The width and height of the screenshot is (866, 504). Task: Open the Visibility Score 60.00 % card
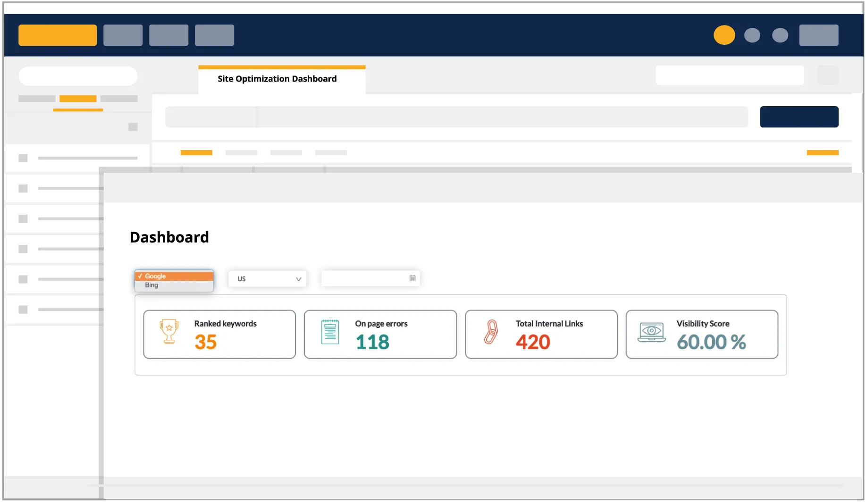(702, 334)
